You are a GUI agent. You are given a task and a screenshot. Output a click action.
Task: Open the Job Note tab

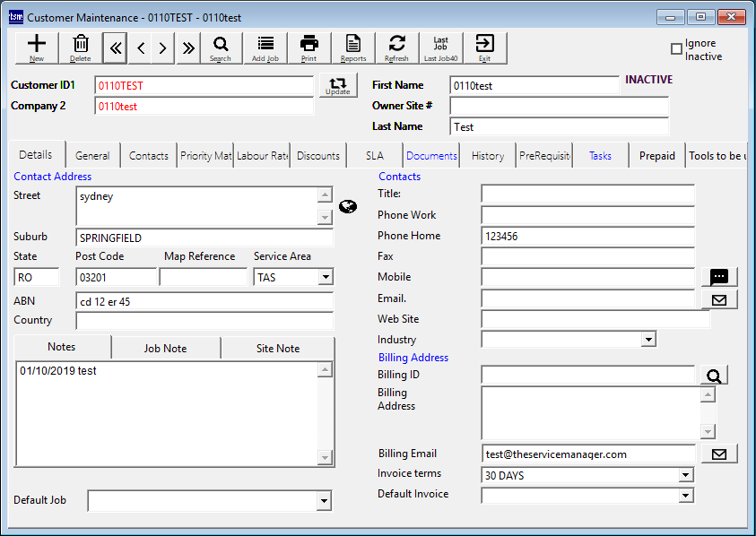(x=166, y=348)
